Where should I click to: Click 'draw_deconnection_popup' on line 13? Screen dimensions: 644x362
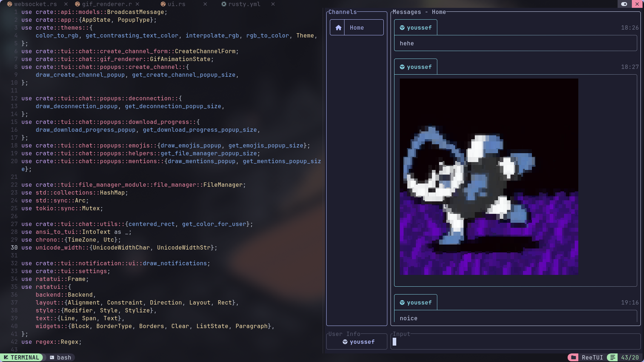(x=76, y=106)
